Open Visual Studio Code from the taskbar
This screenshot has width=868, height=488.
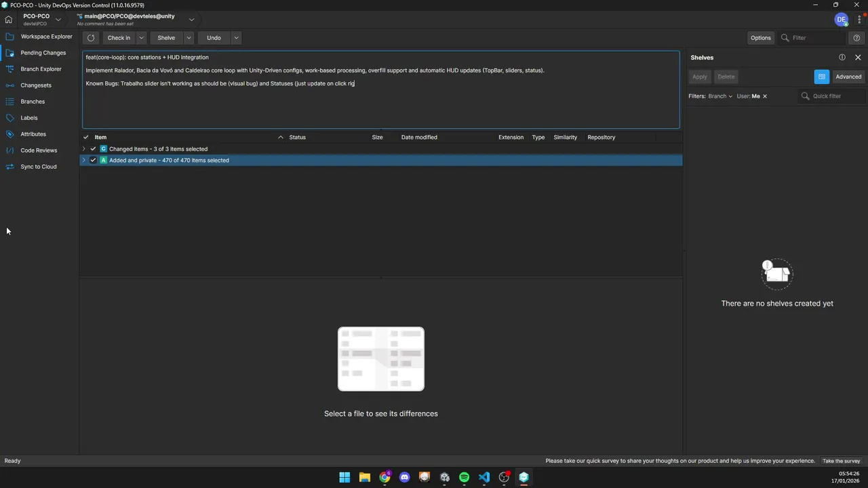pos(484,477)
